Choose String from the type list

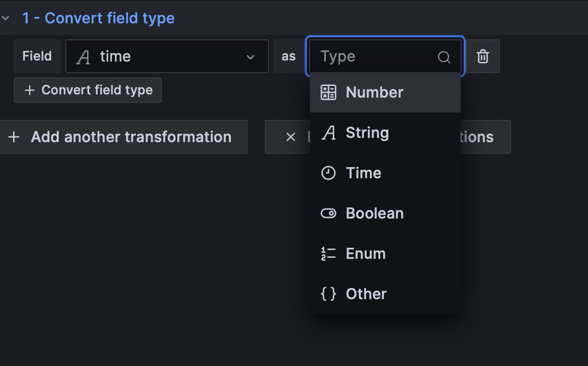tap(367, 133)
